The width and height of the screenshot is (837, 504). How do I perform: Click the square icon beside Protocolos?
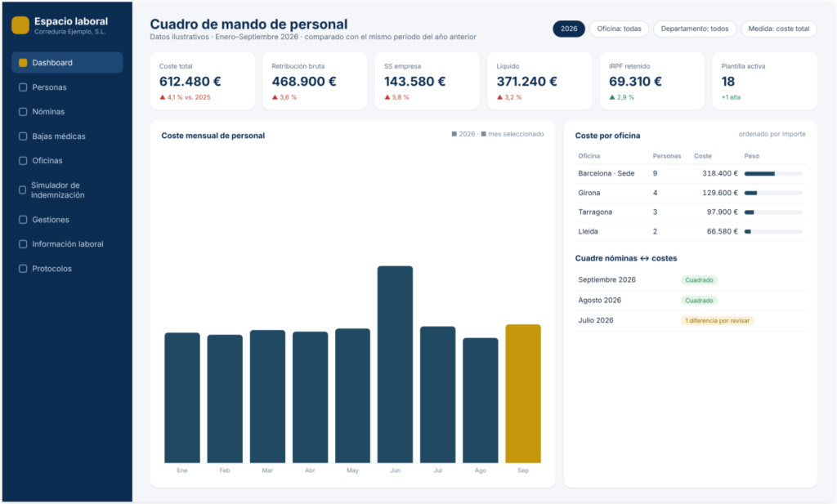click(x=23, y=268)
